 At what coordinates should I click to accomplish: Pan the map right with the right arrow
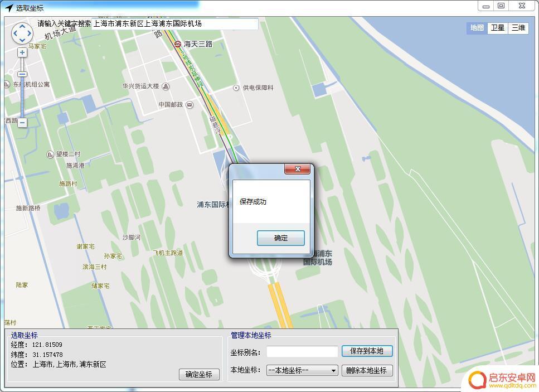pos(29,33)
